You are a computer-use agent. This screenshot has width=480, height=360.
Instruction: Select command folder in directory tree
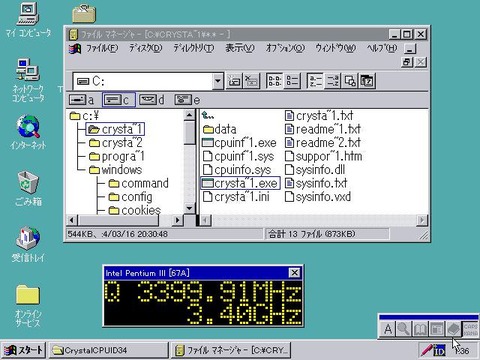tap(139, 183)
